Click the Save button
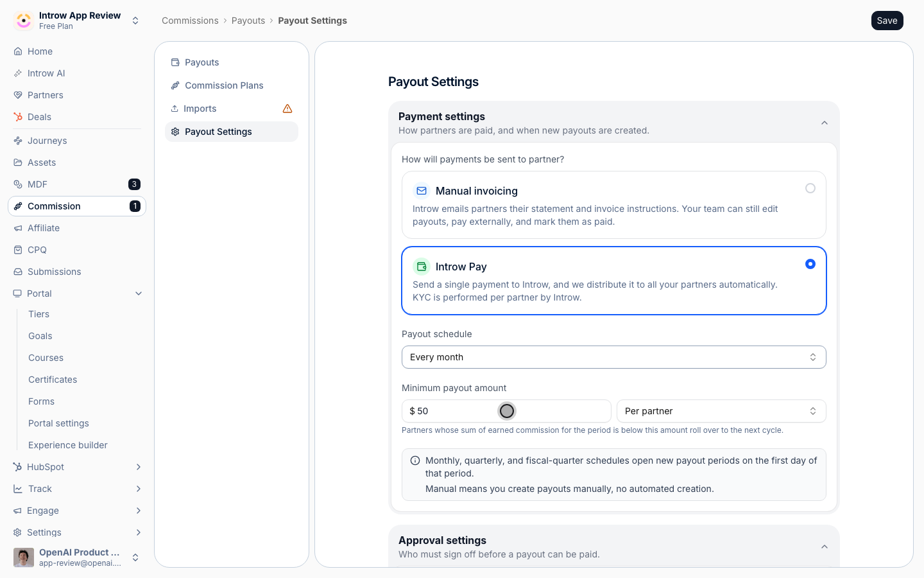This screenshot has width=924, height=578. 887,21
